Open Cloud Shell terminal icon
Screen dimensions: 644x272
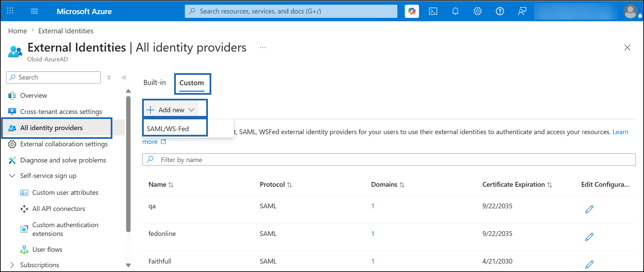(x=433, y=11)
